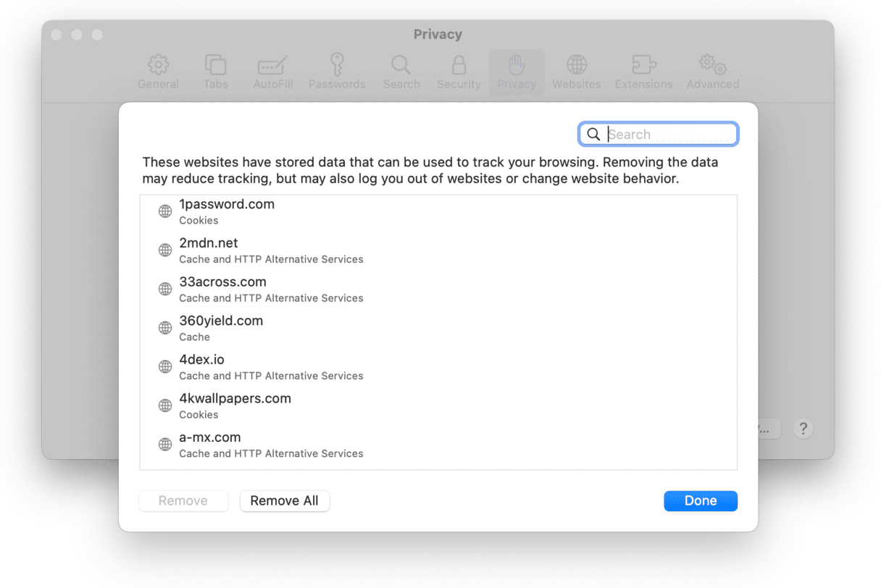Open the Websites globe tab
Screen dimensions: 881x588
(576, 72)
